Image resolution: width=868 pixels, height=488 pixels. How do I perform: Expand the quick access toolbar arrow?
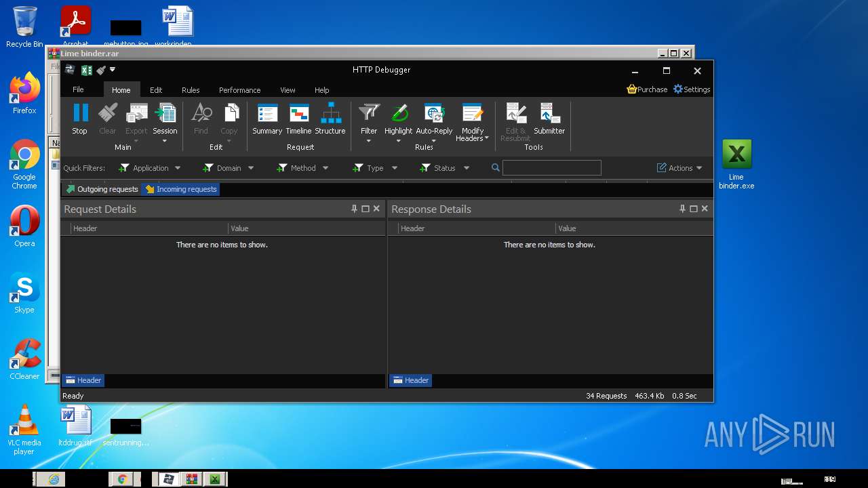tap(113, 69)
